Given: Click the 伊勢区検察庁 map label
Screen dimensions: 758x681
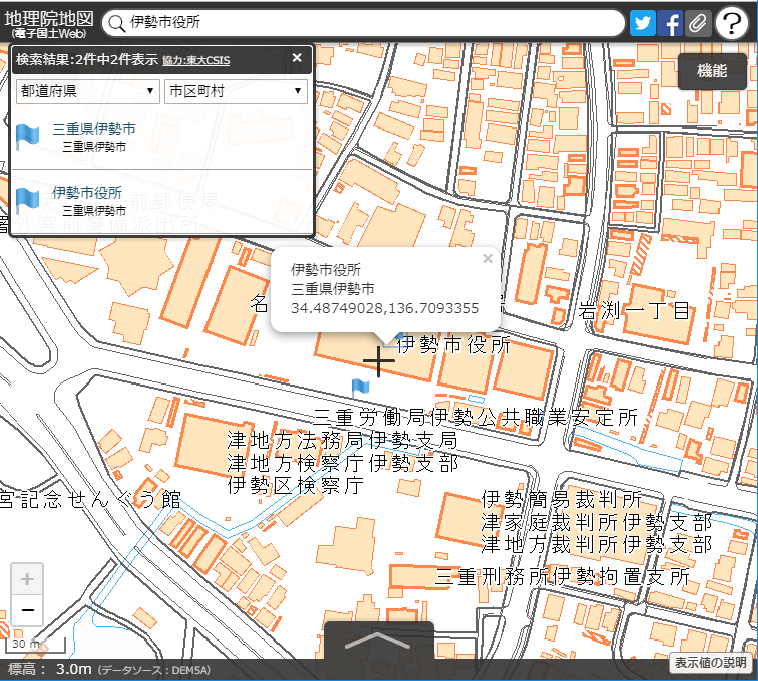Looking at the screenshot, I should pyautogui.click(x=295, y=485).
